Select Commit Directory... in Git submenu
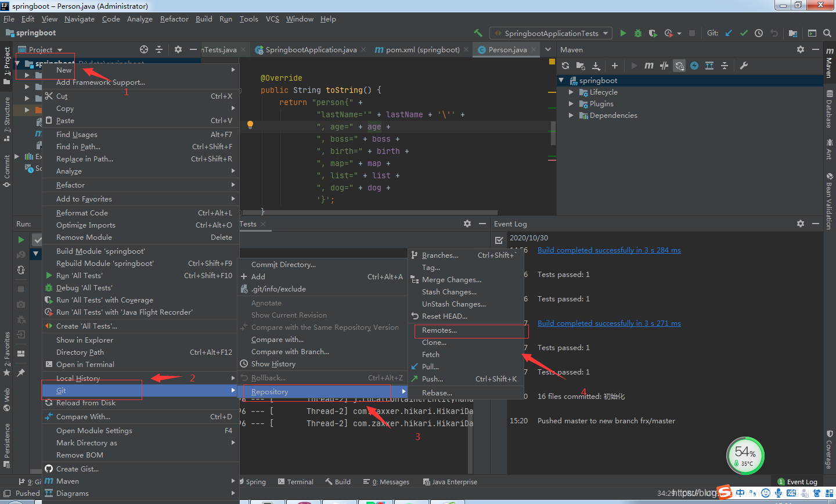The height and width of the screenshot is (504, 836). pos(322,264)
